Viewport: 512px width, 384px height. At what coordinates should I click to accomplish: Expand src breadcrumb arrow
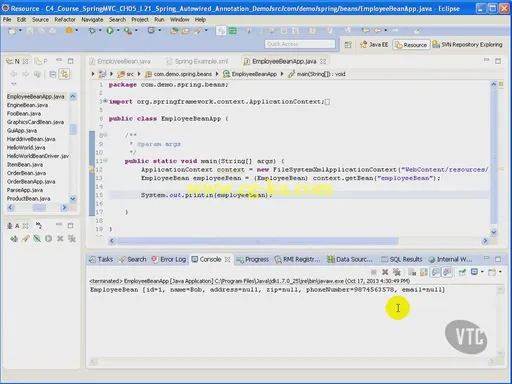tap(139, 74)
